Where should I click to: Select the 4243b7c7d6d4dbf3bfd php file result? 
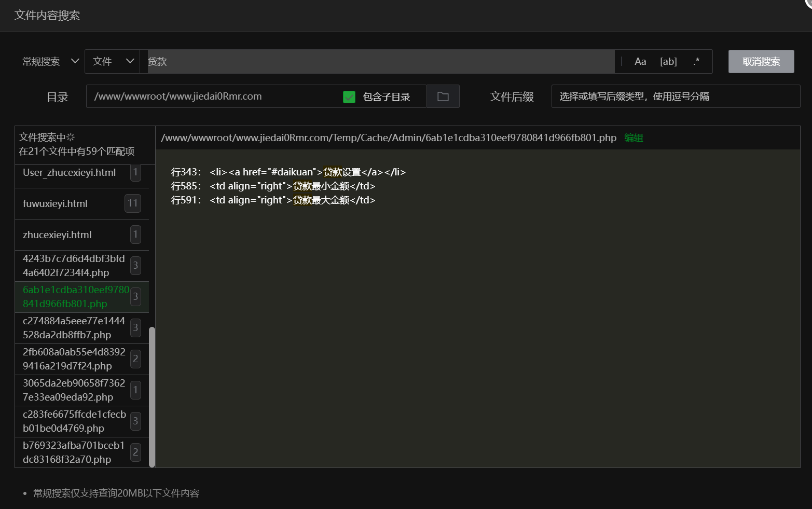[x=74, y=266]
